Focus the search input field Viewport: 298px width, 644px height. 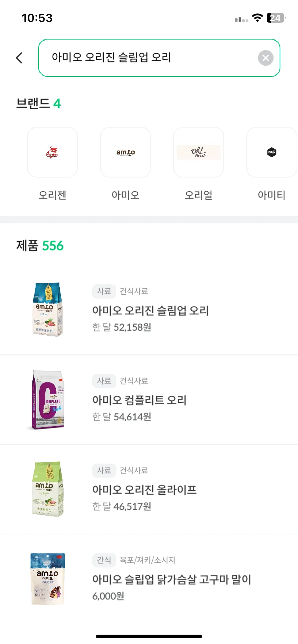[159, 58]
